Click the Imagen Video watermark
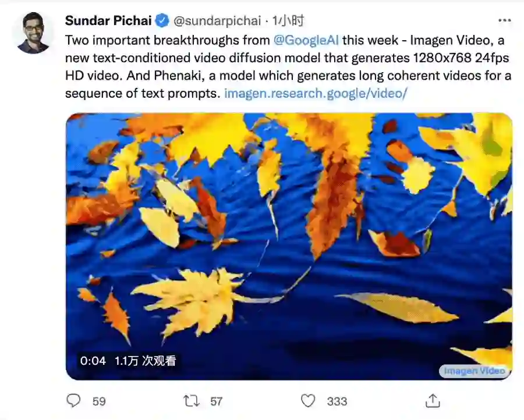Viewport: 524px width, 420px height. tap(474, 371)
